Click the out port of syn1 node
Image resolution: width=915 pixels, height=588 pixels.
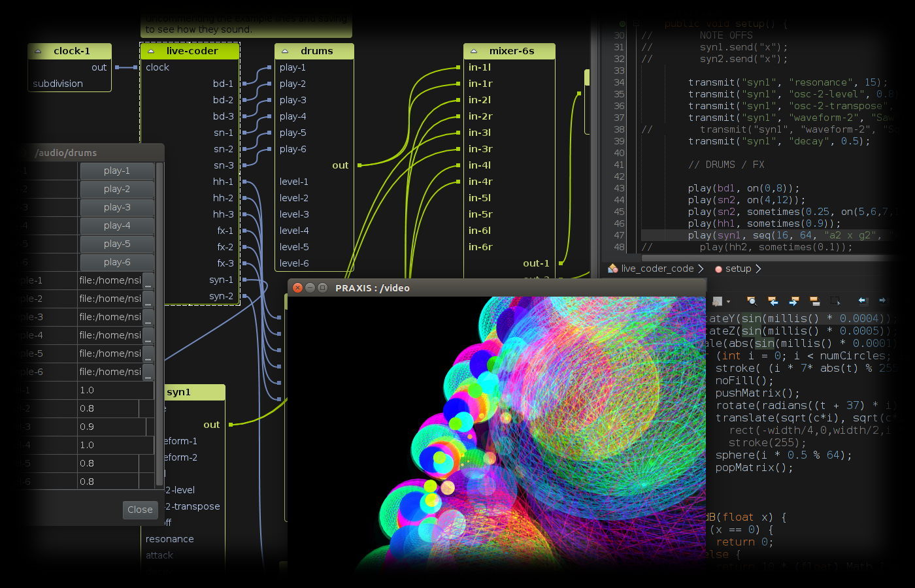(x=230, y=425)
